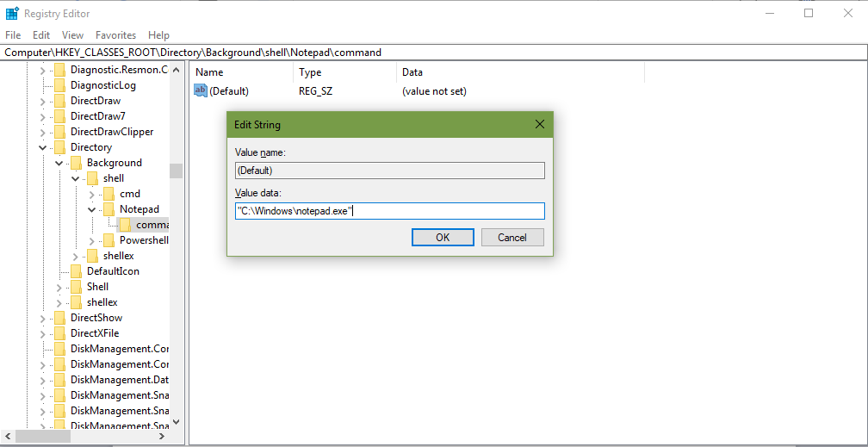Select the shellex key below Shell
Viewport: 868px width, 447px height.
coord(102,302)
